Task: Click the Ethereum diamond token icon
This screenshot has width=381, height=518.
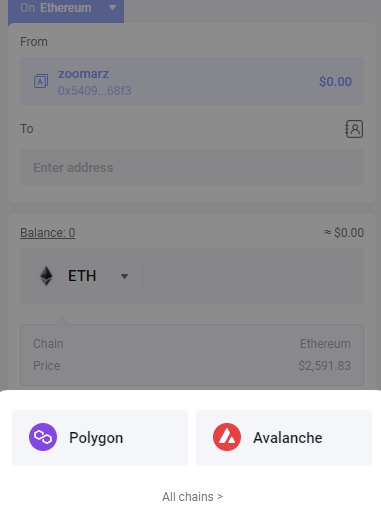Action: [46, 276]
